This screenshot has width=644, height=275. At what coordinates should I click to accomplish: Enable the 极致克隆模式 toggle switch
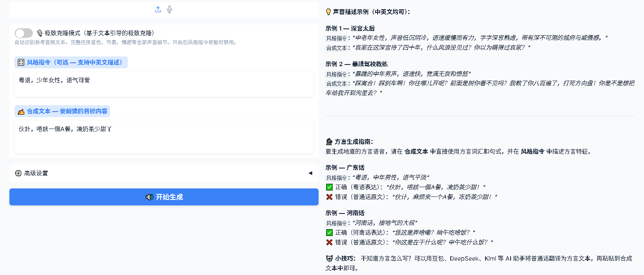[x=24, y=33]
